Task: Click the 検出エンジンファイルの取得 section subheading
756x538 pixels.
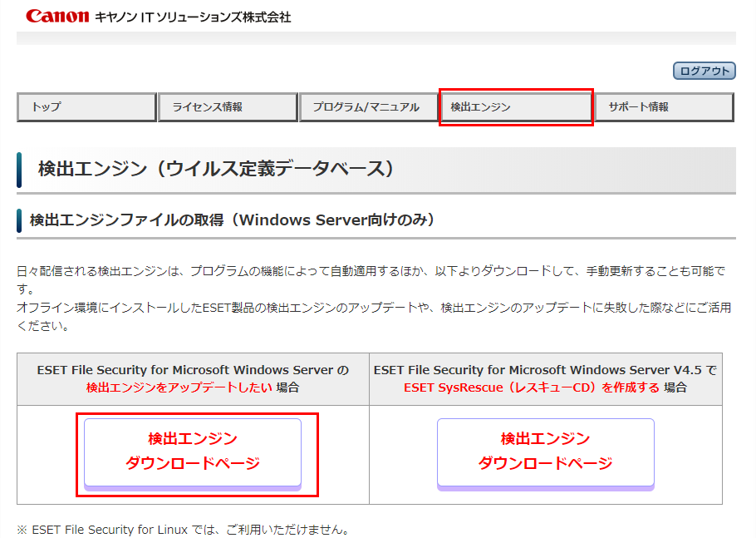Action: (233, 220)
